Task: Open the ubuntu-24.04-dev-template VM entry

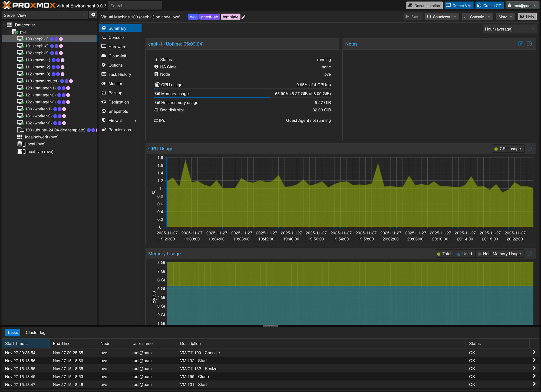Action: click(x=55, y=130)
